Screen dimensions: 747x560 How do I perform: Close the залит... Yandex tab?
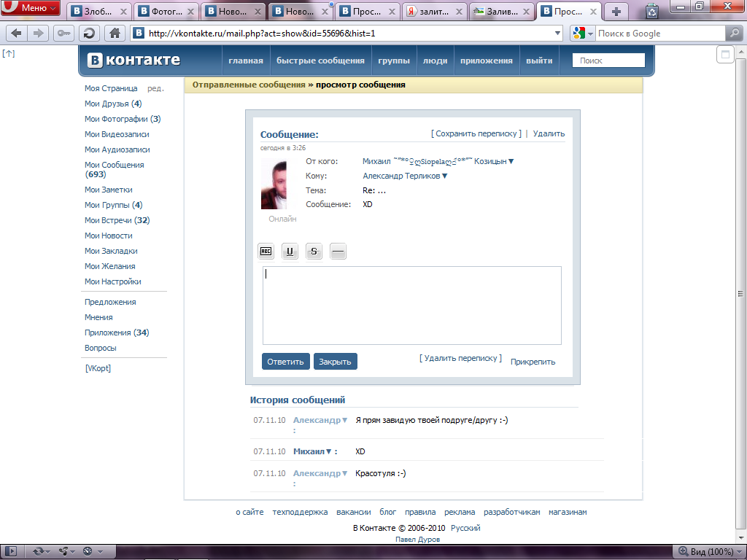(459, 12)
